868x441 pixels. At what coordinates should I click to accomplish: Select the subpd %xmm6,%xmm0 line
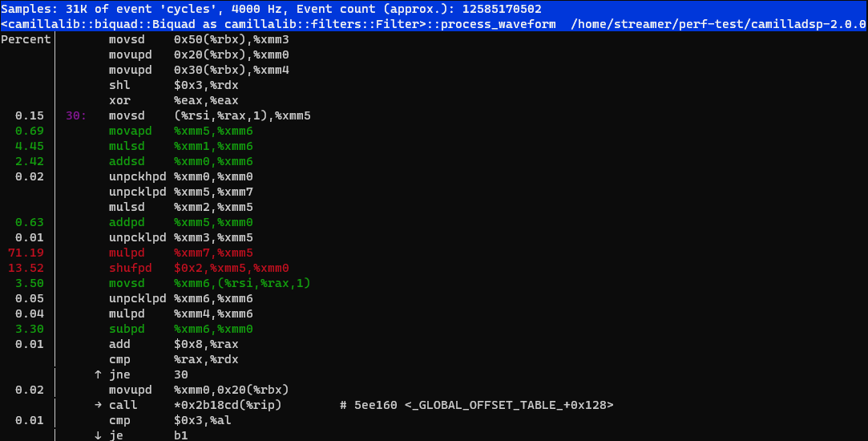click(181, 329)
